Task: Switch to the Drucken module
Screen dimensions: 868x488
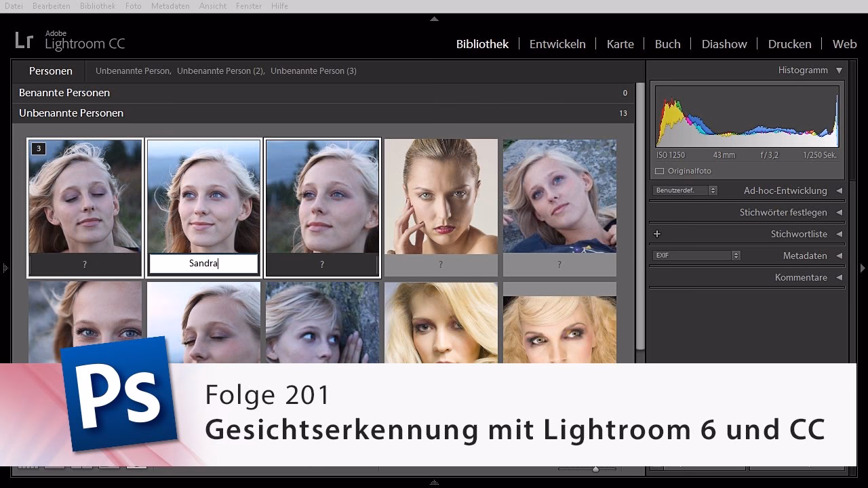Action: [x=790, y=44]
